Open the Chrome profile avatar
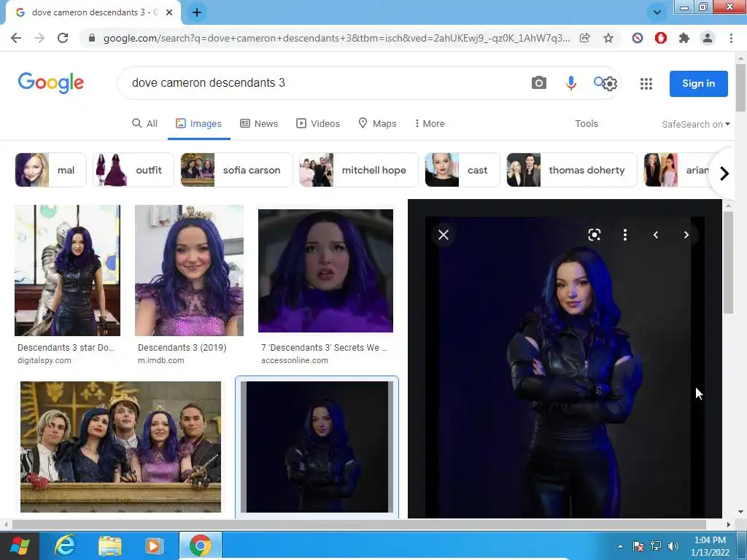Viewport: 747px width, 560px height. [708, 38]
